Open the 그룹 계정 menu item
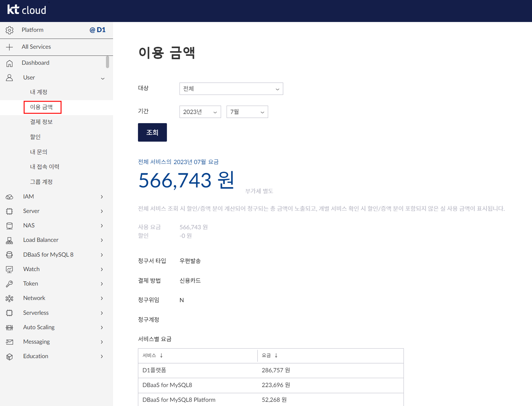532x406 pixels. [41, 182]
